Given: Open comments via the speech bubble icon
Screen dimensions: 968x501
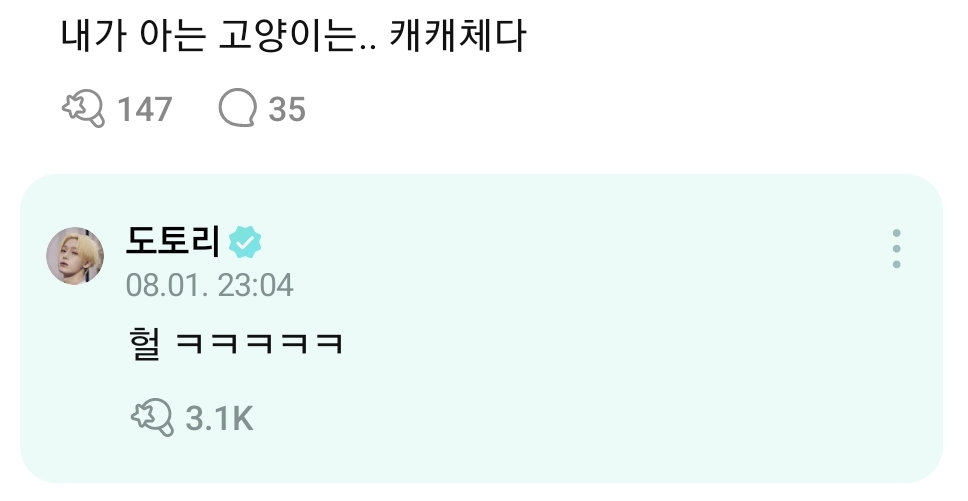Looking at the screenshot, I should 237,107.
